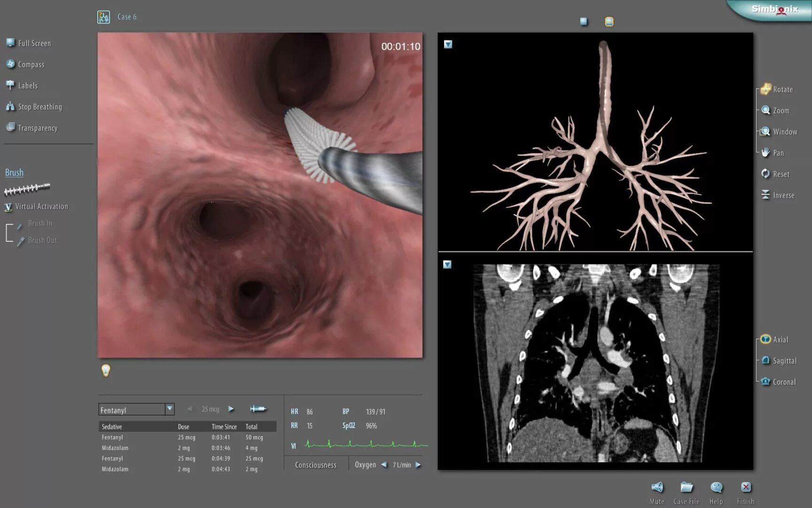Open the Case File folder
The height and width of the screenshot is (508, 812).
click(x=687, y=487)
